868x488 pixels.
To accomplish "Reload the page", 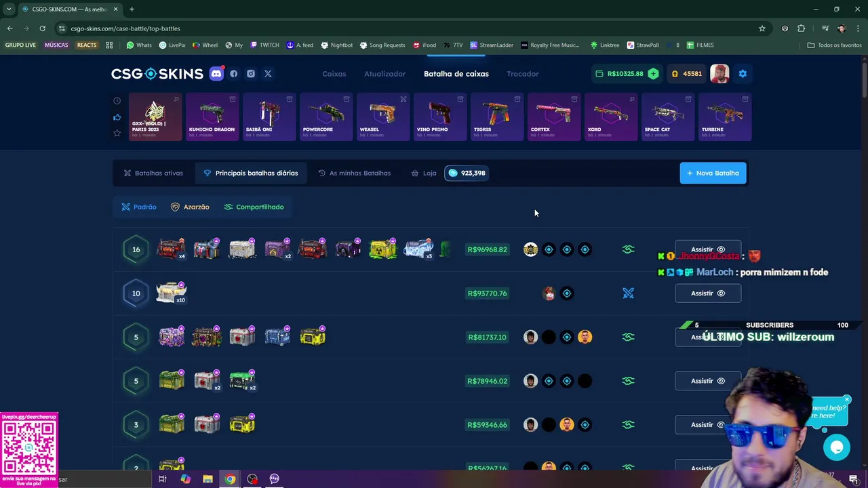I will (42, 28).
